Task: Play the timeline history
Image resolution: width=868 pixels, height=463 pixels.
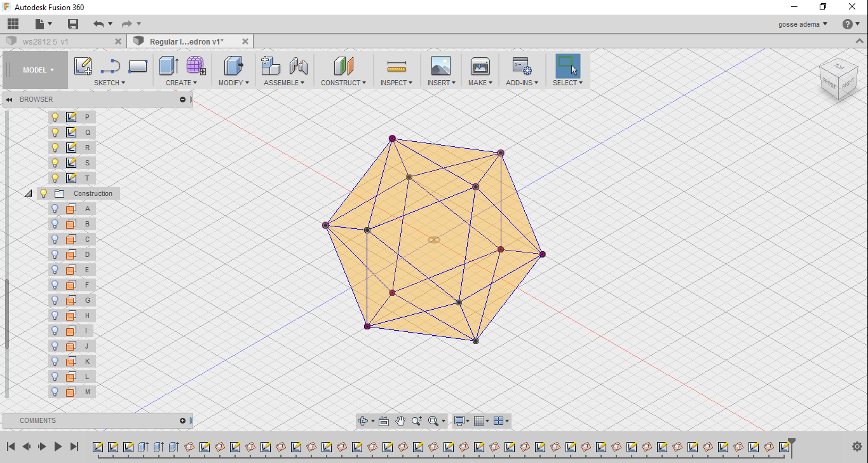Action: click(x=58, y=446)
